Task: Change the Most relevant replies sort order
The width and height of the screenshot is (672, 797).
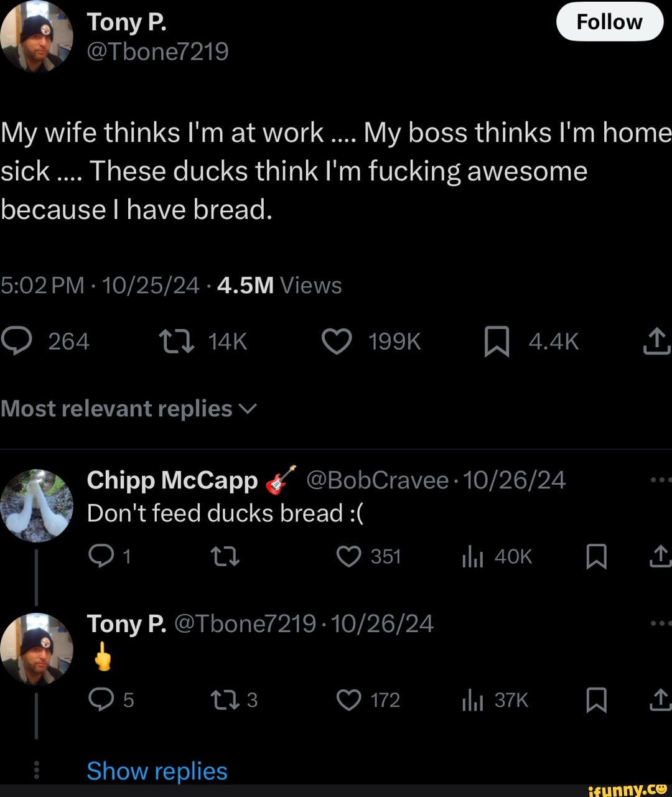Action: (250, 409)
